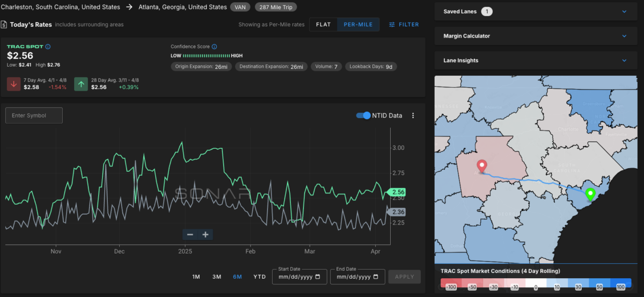Open Start Date calendar picker icon
The image size is (644, 297).
pyautogui.click(x=318, y=277)
